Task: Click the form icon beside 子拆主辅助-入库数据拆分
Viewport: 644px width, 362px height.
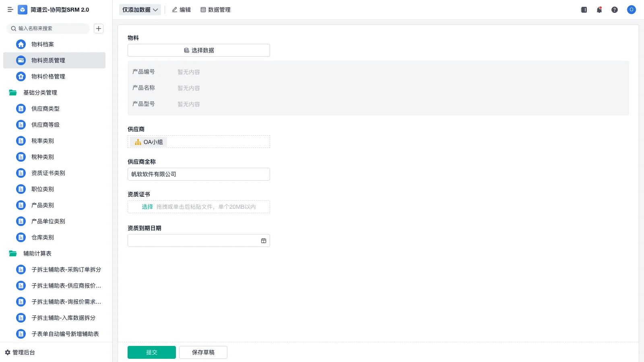Action: click(x=21, y=318)
